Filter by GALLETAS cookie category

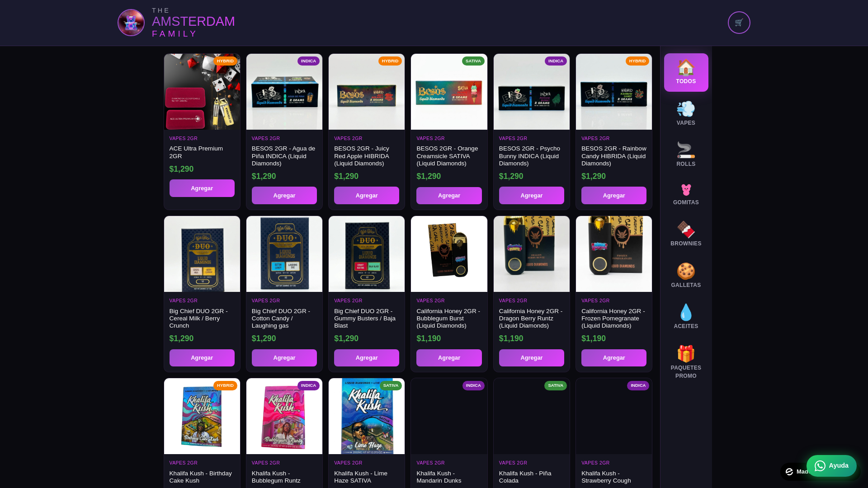tap(686, 275)
